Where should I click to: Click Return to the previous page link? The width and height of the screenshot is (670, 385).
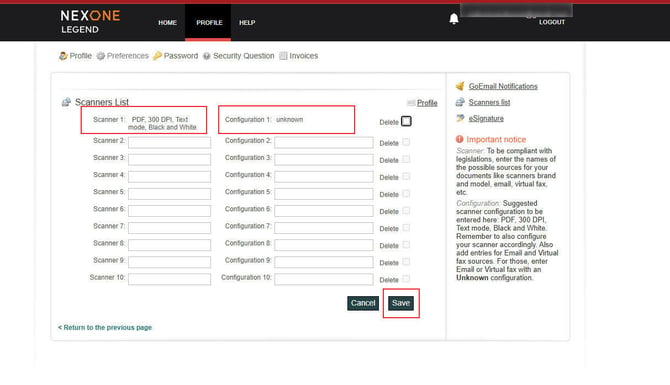(105, 327)
